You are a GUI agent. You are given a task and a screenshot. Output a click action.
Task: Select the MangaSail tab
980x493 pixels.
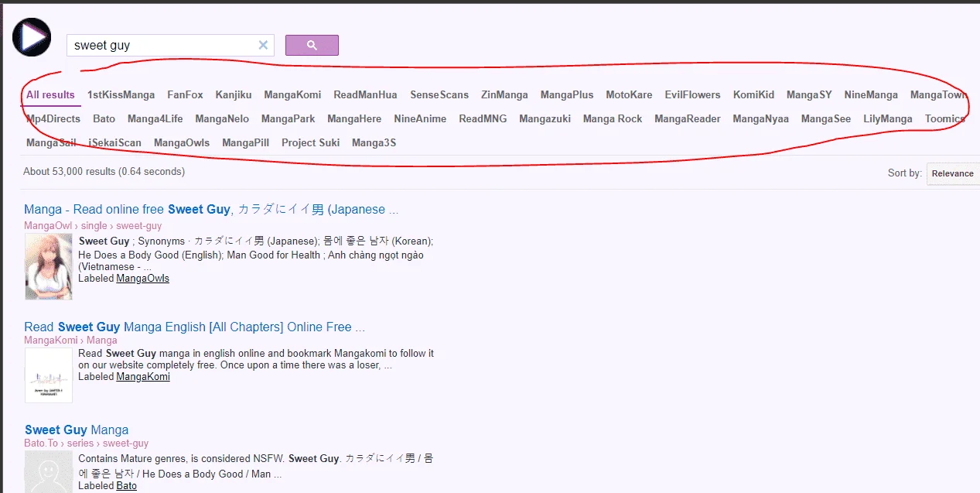click(51, 142)
